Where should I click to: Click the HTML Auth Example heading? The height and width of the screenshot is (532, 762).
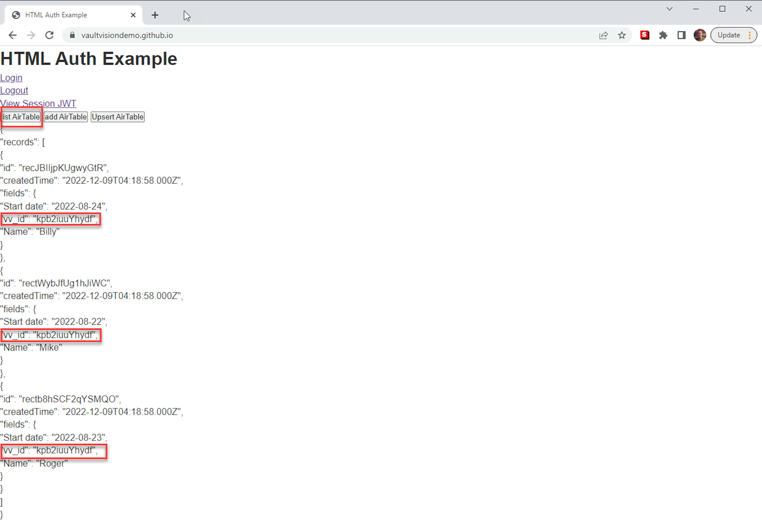click(89, 59)
